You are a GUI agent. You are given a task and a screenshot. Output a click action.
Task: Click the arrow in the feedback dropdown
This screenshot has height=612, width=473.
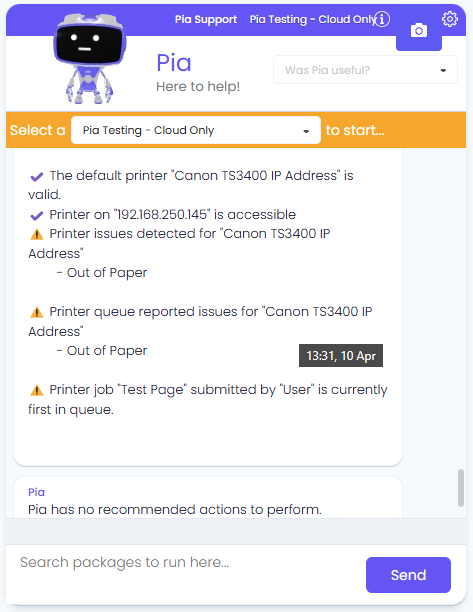click(x=443, y=71)
